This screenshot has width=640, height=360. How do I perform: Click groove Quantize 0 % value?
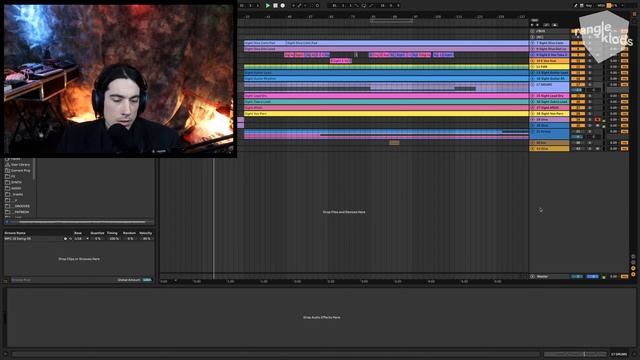tap(98, 239)
